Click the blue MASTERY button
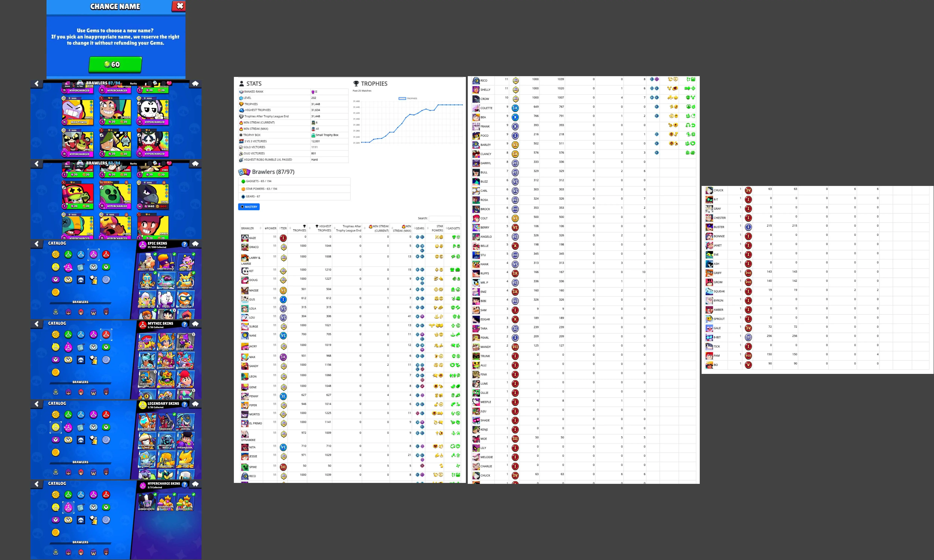 pyautogui.click(x=249, y=207)
